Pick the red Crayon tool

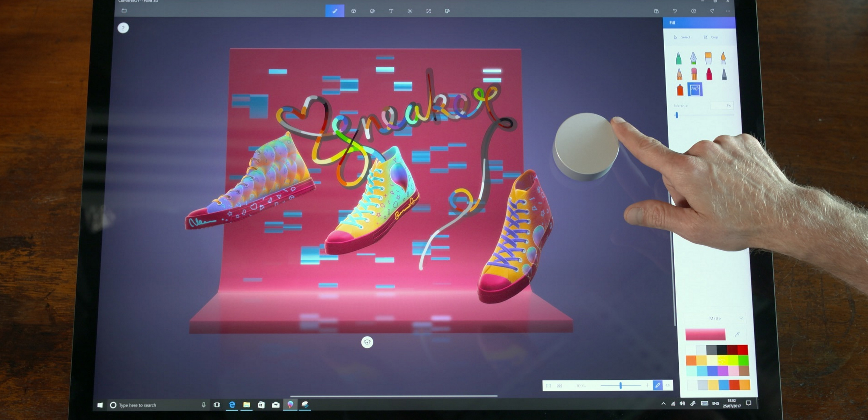tap(709, 74)
